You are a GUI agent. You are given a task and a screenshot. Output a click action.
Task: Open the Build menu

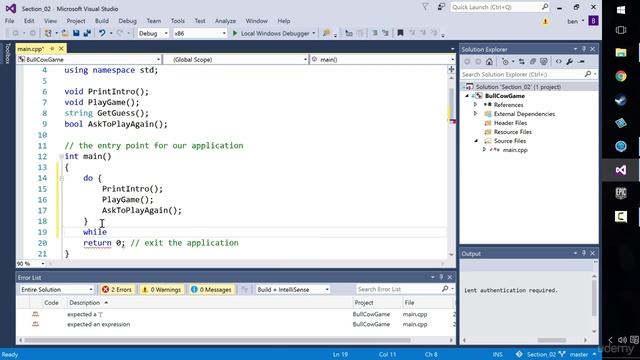click(102, 21)
